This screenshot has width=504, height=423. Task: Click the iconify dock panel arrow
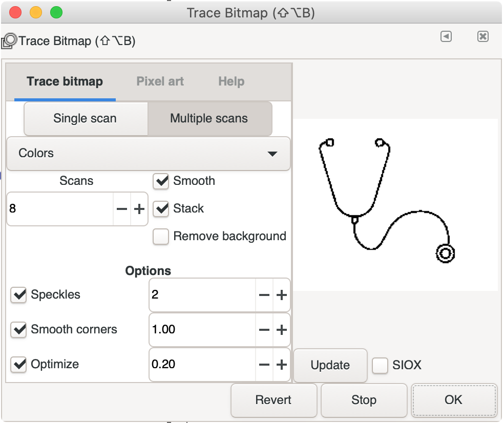446,36
